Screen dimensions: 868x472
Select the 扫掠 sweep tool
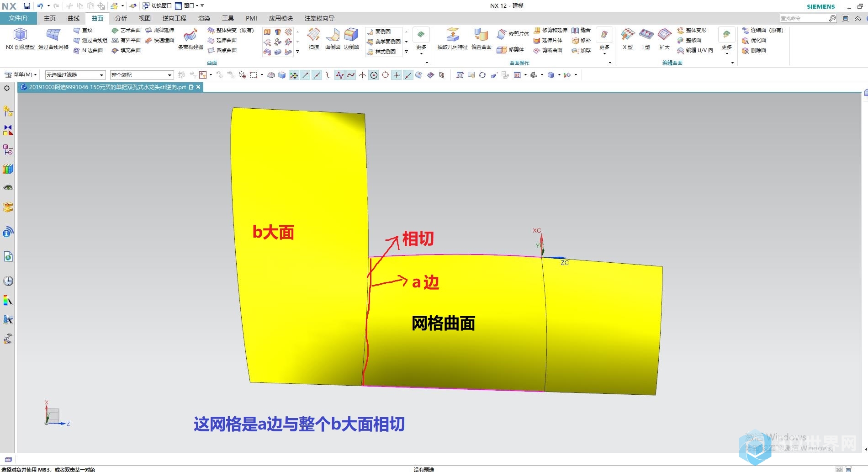314,38
